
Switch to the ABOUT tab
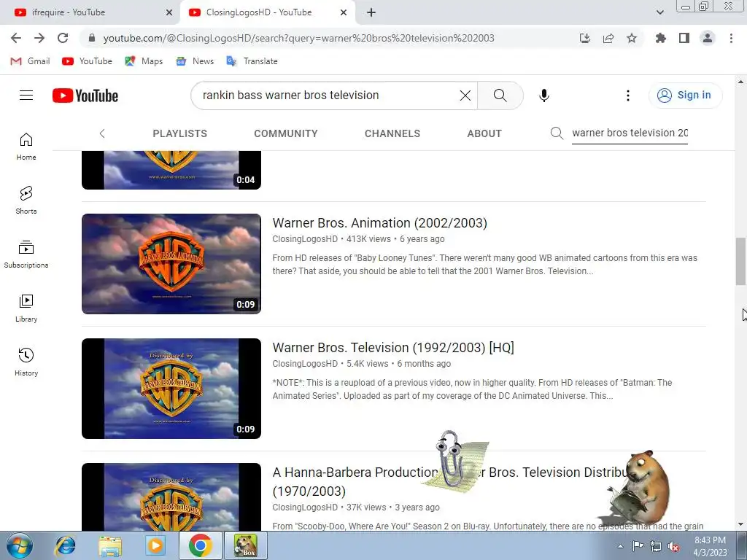[484, 133]
